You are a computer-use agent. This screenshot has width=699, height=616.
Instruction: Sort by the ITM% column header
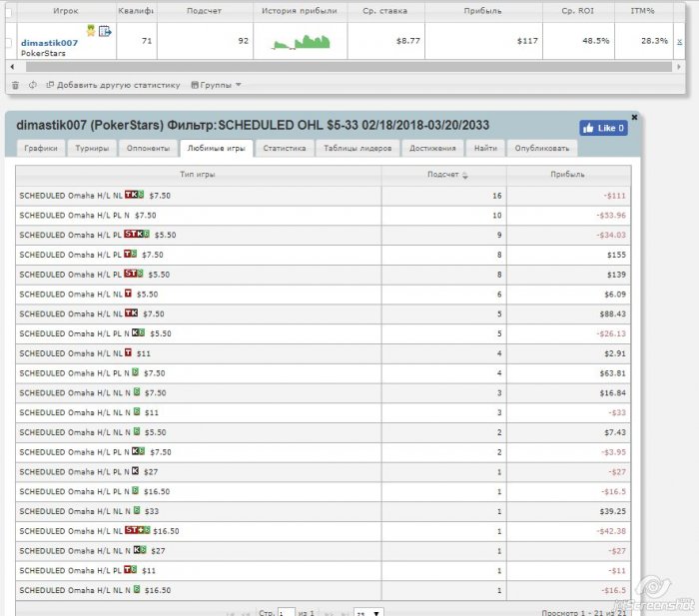click(642, 11)
